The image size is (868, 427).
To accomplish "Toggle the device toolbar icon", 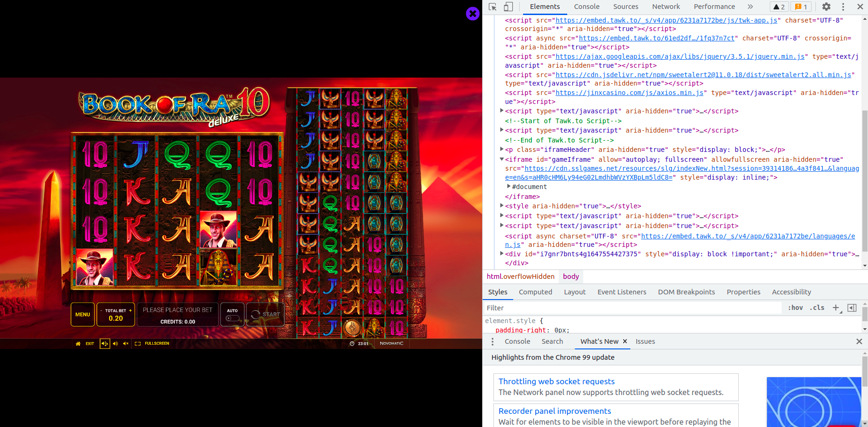I will click(508, 7).
